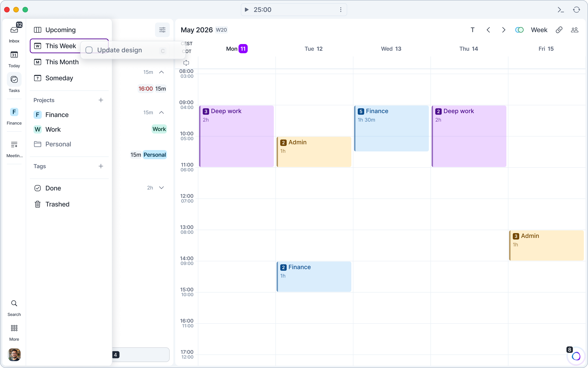Select Someday in the tasks menu
Viewport: 588px width, 368px height.
coord(69,78)
